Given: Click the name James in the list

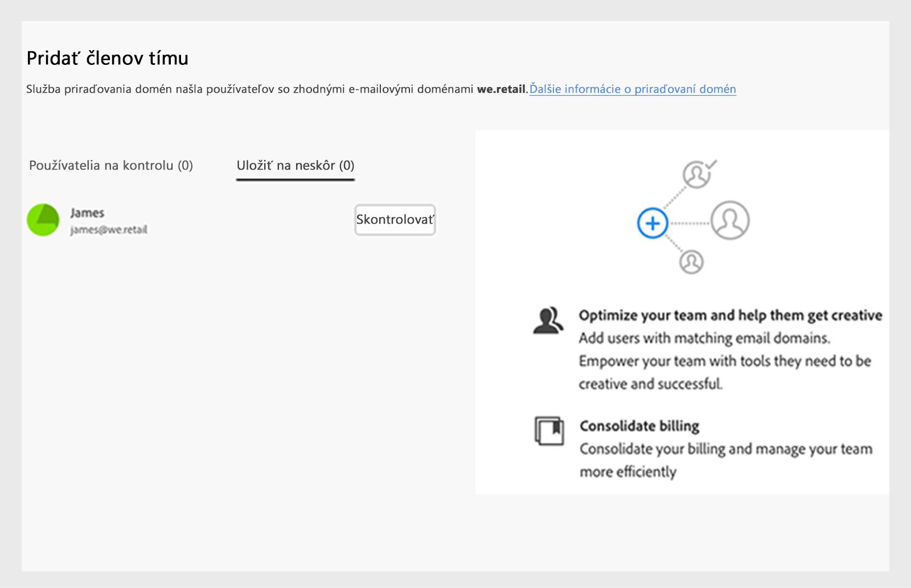Looking at the screenshot, I should click(87, 213).
